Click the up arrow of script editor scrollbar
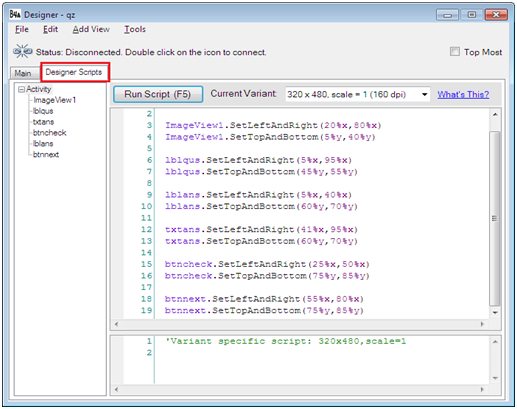Screen dimensions: 517x409 click(x=495, y=115)
